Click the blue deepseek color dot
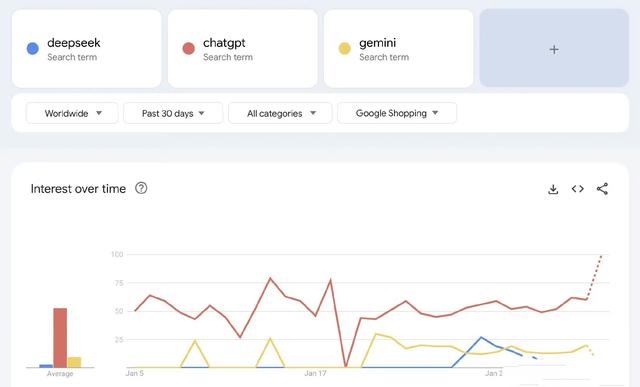 pos(33,49)
